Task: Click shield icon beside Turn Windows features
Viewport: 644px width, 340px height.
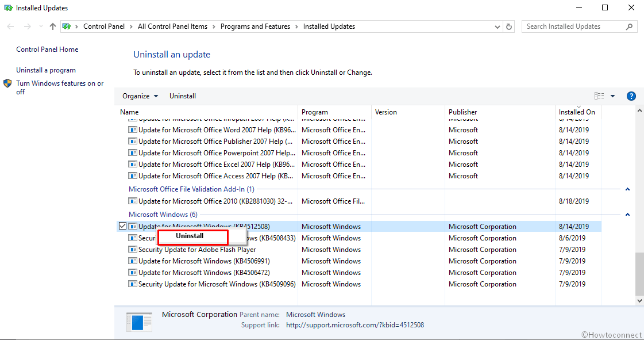Action: [x=7, y=83]
